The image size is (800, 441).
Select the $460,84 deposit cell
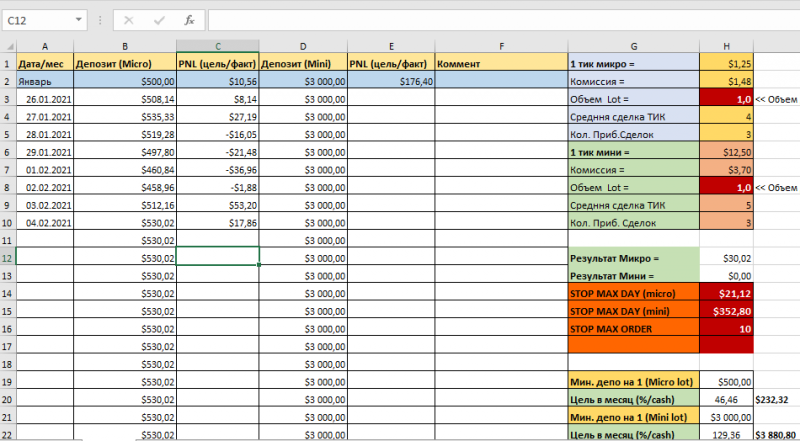(x=125, y=170)
